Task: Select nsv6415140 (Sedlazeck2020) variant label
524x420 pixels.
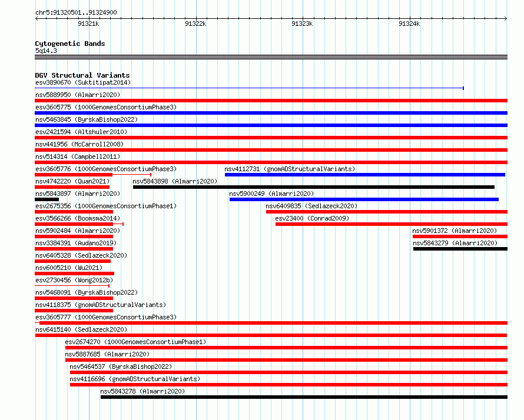Action: (x=81, y=329)
